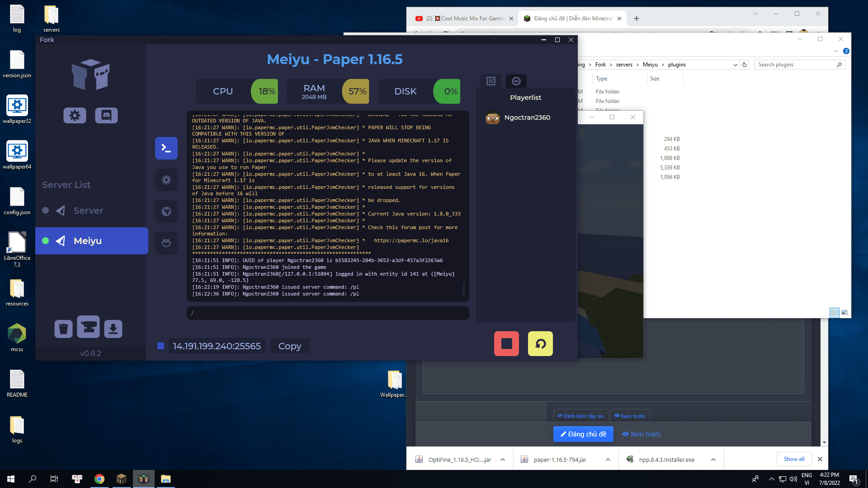This screenshot has height=488, width=868.
Task: Switch to the ban list tab
Action: pyautogui.click(x=516, y=81)
